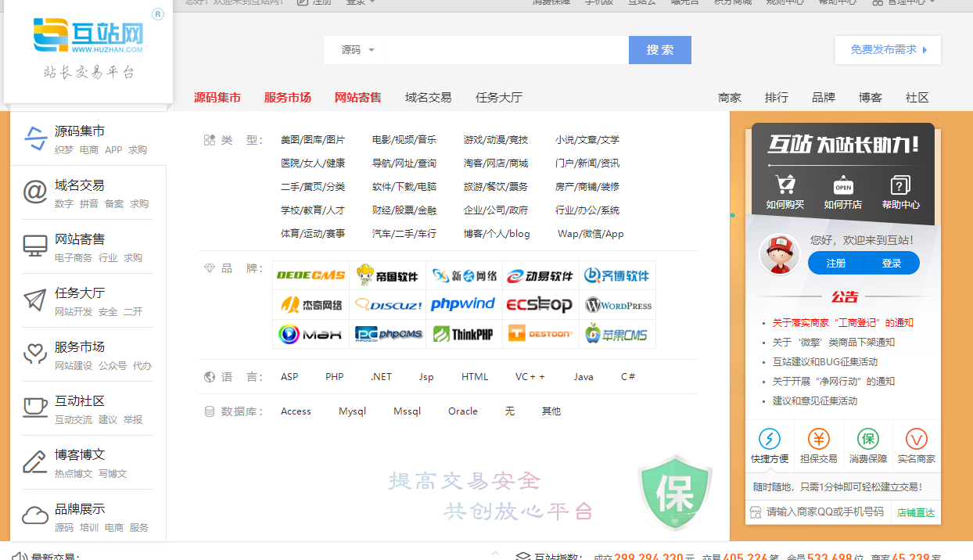Click the user avatar image
973x560 pixels.
780,254
